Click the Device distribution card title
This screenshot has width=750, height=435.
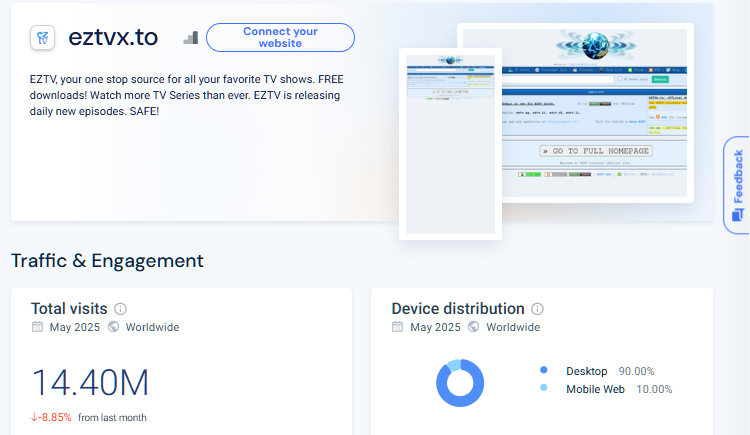pyautogui.click(x=458, y=309)
